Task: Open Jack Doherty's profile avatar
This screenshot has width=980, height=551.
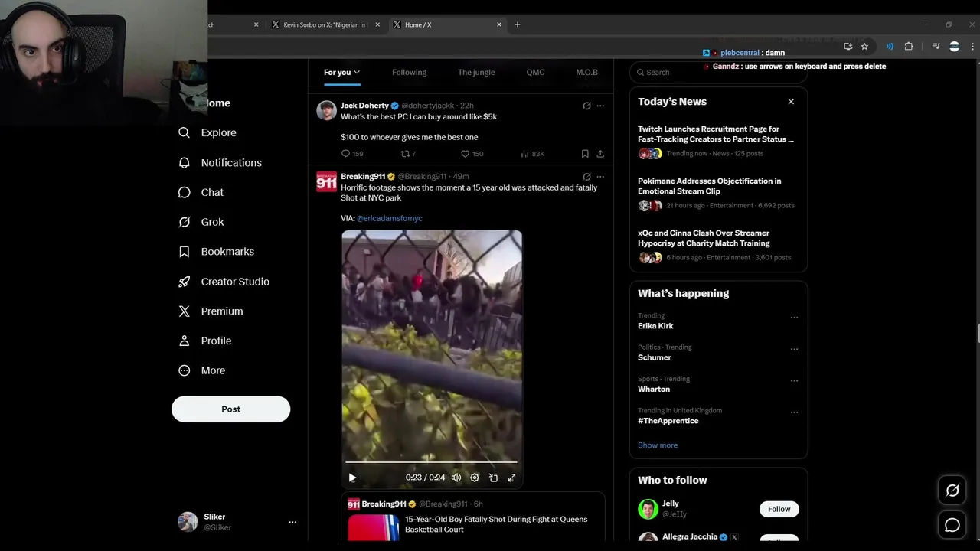Action: [327, 110]
